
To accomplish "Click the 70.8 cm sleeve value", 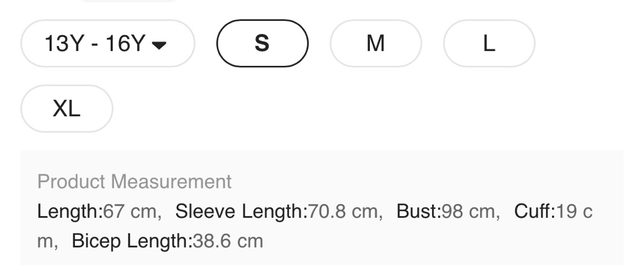I will [x=343, y=211].
